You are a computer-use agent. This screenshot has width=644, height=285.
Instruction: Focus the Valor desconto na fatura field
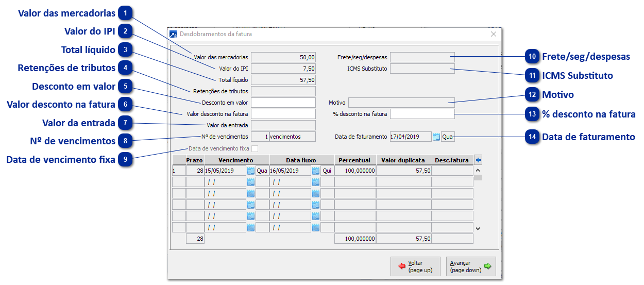click(x=283, y=113)
